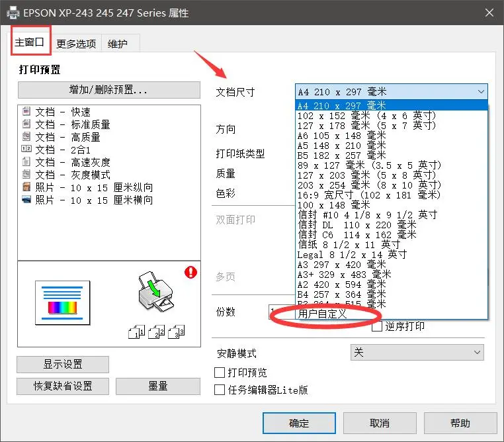
Task: Choose 照片 - 10 x 15 厘米纵向 preset
Action: point(94,187)
